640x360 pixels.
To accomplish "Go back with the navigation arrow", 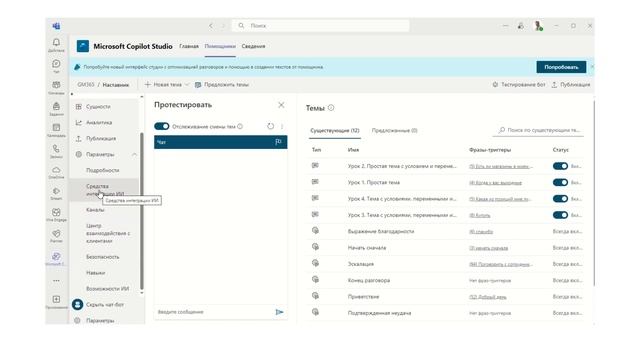I will (211, 26).
